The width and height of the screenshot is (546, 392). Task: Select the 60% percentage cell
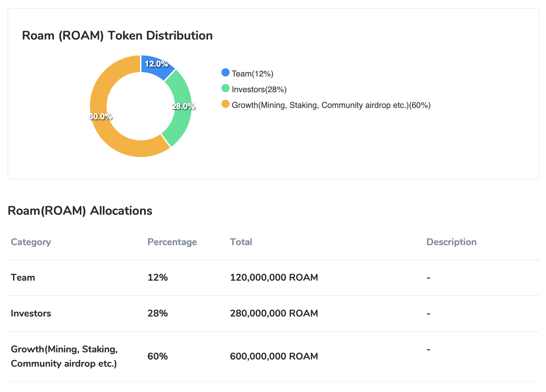[158, 356]
